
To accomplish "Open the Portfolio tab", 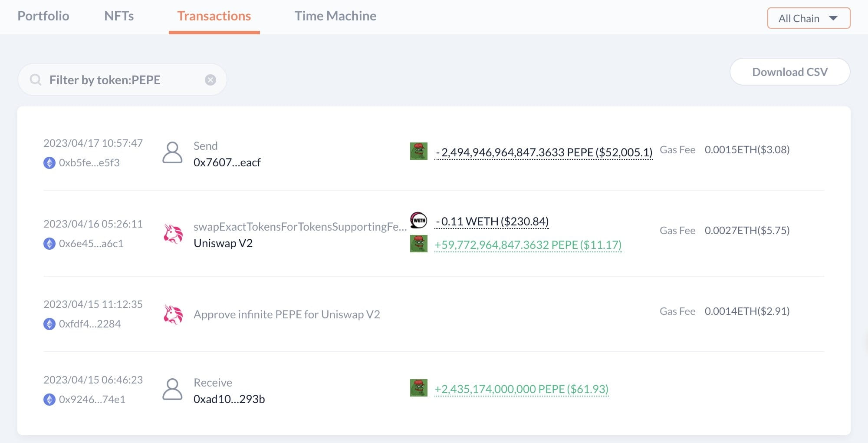I will tap(43, 16).
